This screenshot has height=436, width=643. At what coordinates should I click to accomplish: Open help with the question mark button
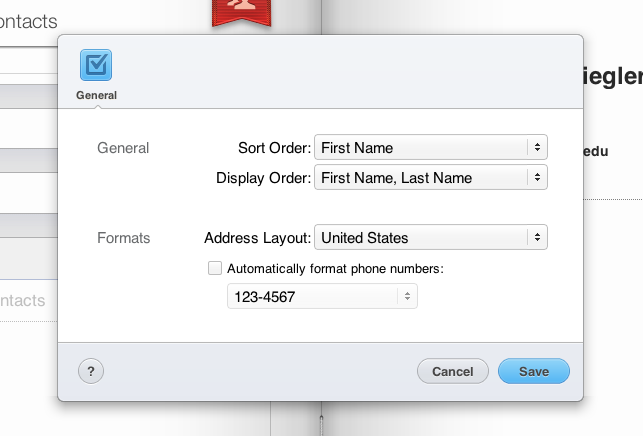click(91, 371)
